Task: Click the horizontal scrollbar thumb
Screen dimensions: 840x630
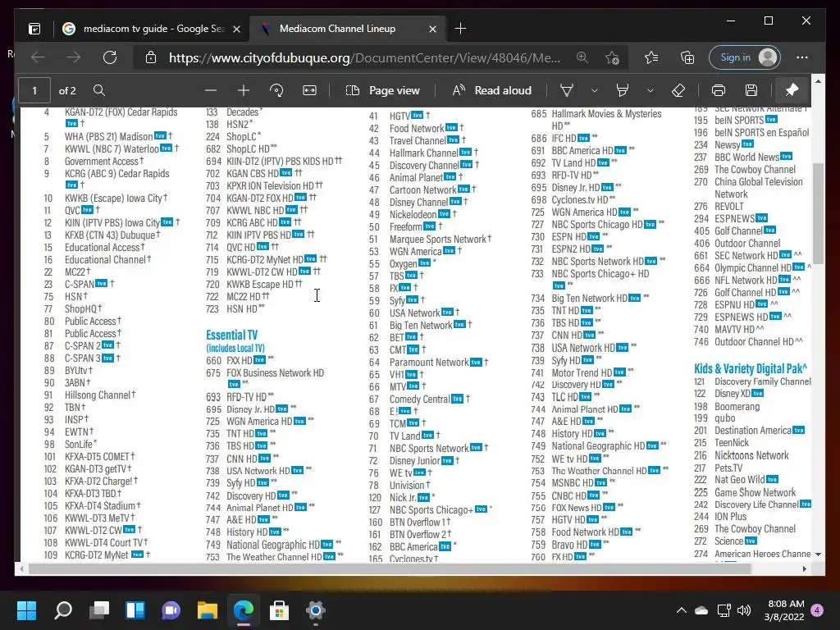Action: (x=390, y=569)
